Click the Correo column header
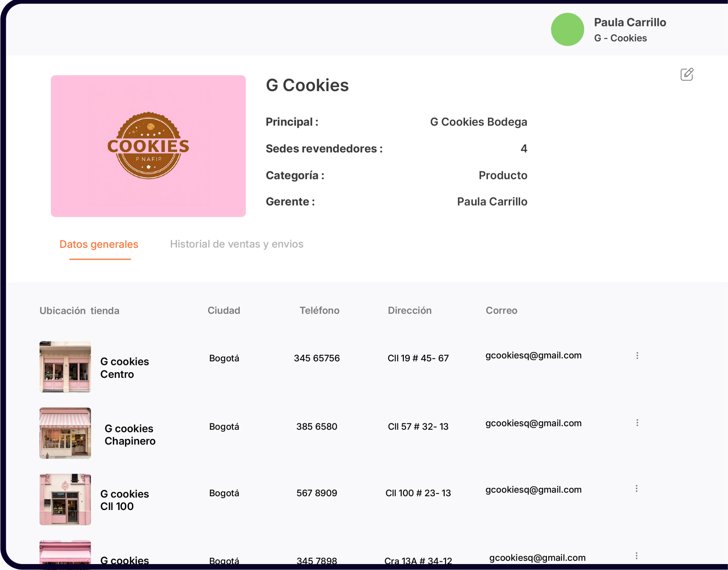Viewport: 728px width, 570px height. pos(501,310)
